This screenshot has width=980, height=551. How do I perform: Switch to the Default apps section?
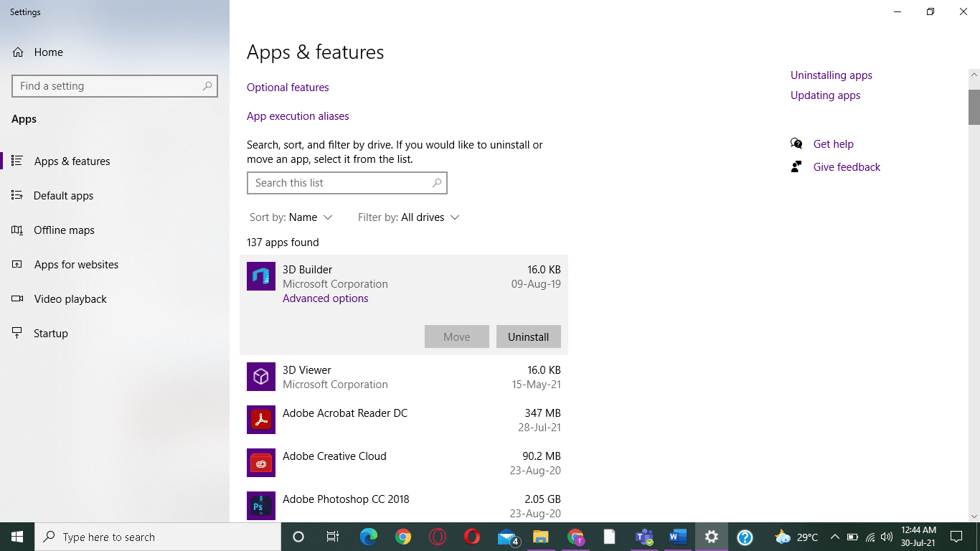63,196
